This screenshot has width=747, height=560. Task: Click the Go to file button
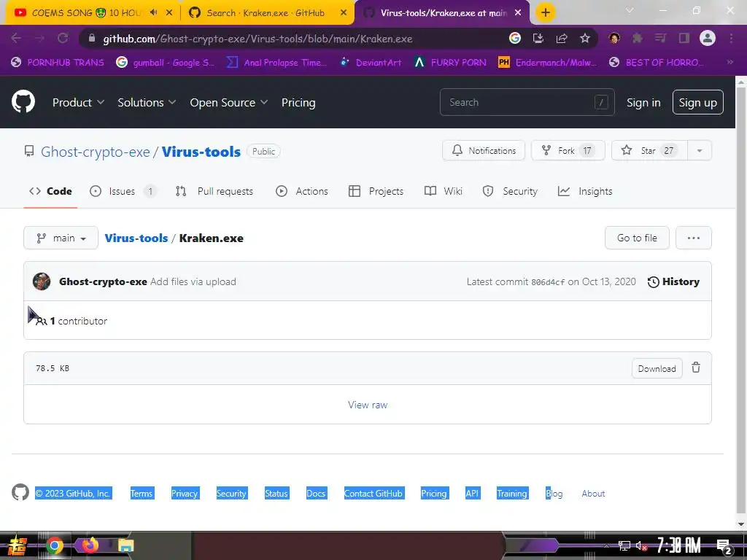coord(637,238)
